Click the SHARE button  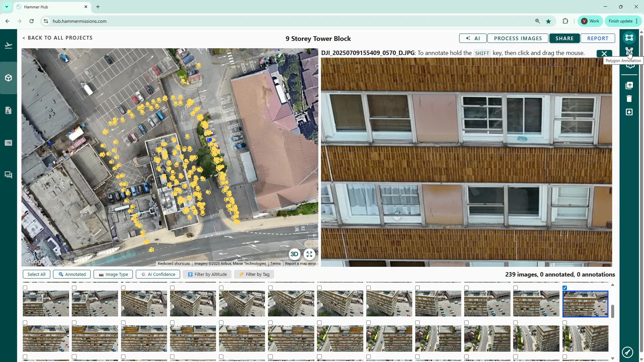[x=564, y=38]
